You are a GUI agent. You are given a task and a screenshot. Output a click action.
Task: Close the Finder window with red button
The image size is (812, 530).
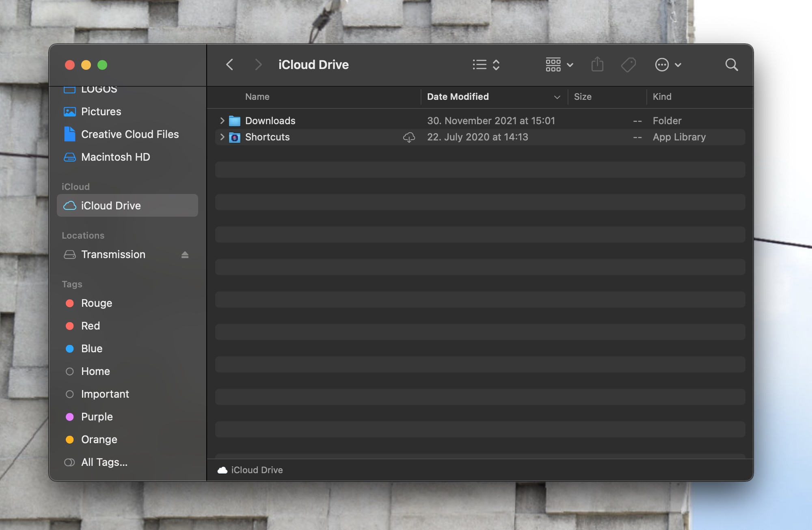[x=70, y=65]
